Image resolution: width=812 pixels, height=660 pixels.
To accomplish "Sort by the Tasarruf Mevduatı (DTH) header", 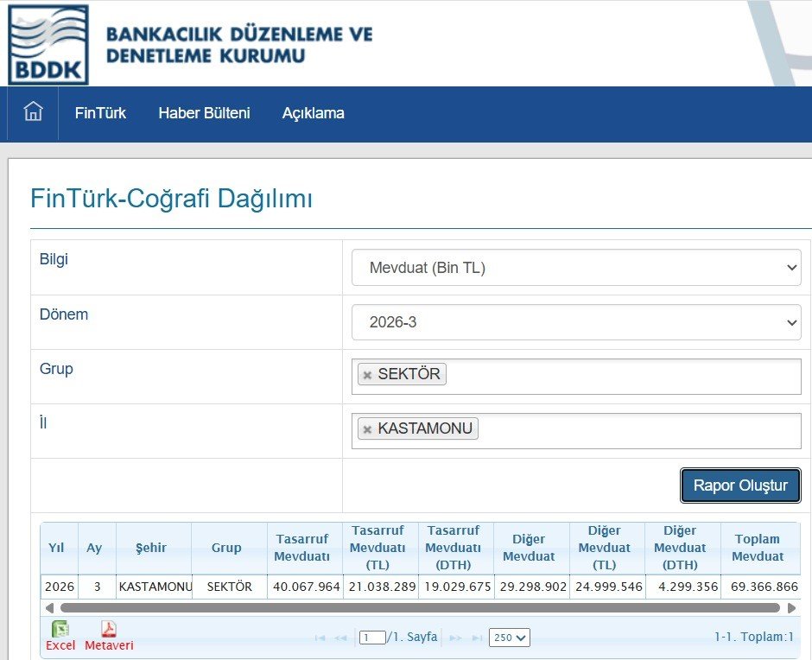I will tap(456, 548).
